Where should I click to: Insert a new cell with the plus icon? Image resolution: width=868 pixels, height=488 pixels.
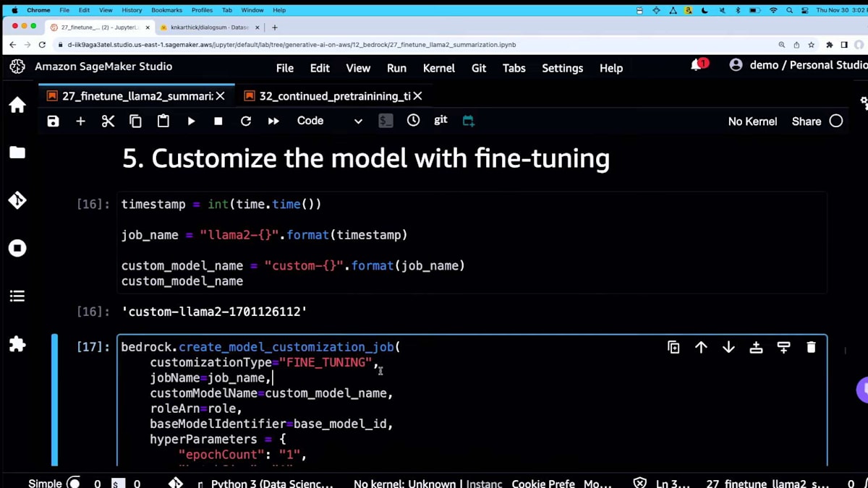80,121
